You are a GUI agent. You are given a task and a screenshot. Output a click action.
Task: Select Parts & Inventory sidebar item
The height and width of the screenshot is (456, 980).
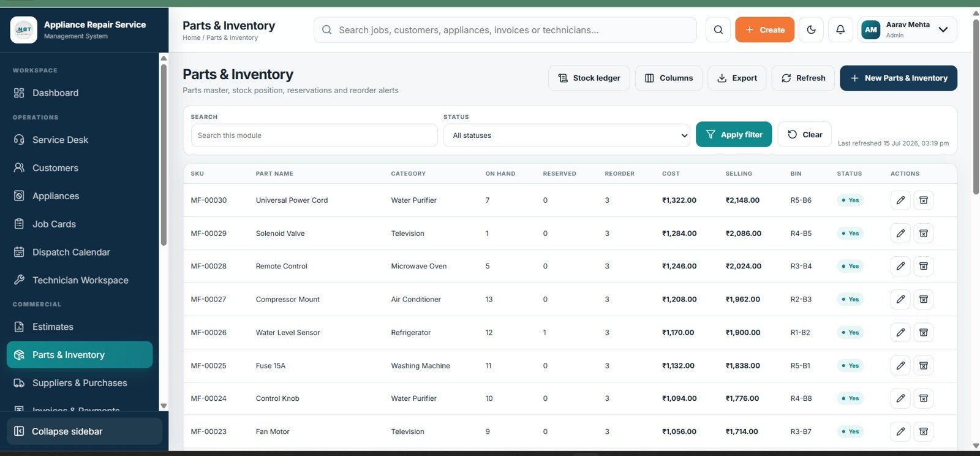point(80,355)
